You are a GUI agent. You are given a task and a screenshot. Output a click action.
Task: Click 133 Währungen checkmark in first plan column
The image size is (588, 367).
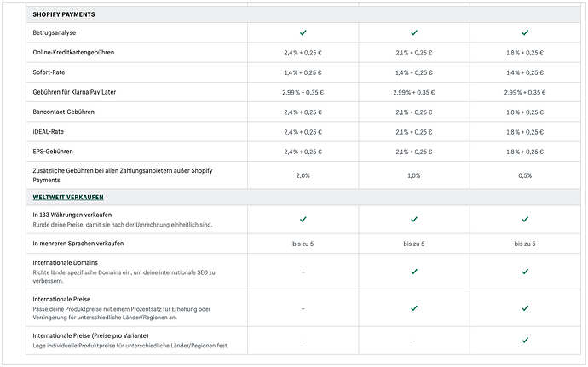(x=303, y=219)
